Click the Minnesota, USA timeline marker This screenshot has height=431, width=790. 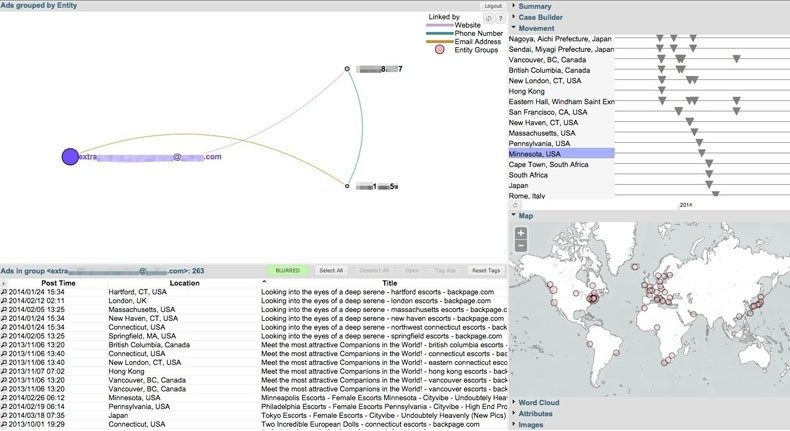click(x=702, y=153)
